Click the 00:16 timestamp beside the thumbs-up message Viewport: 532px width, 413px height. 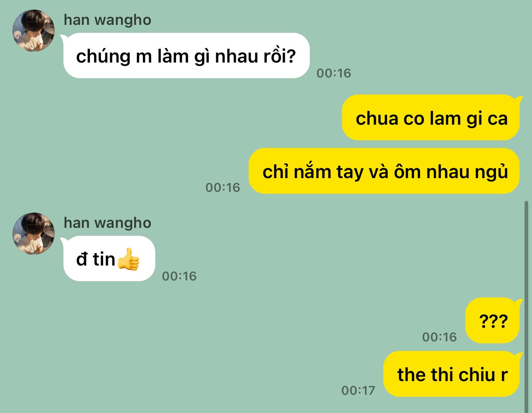coord(179,276)
